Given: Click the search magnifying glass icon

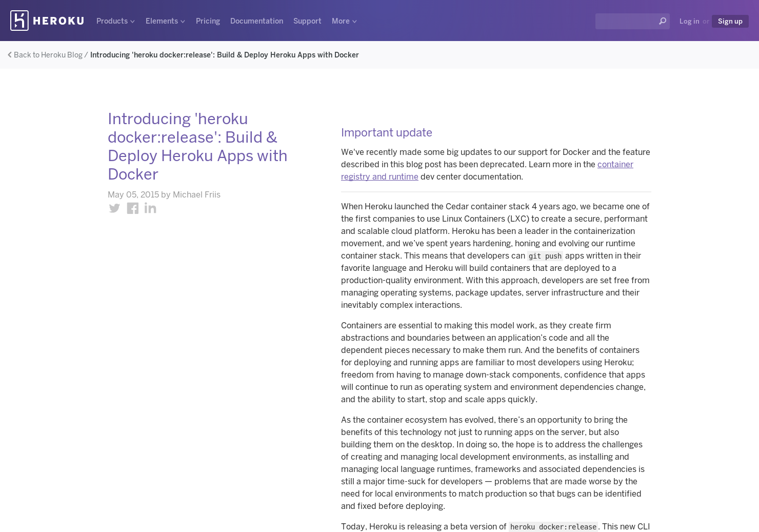Looking at the screenshot, I should click(662, 21).
